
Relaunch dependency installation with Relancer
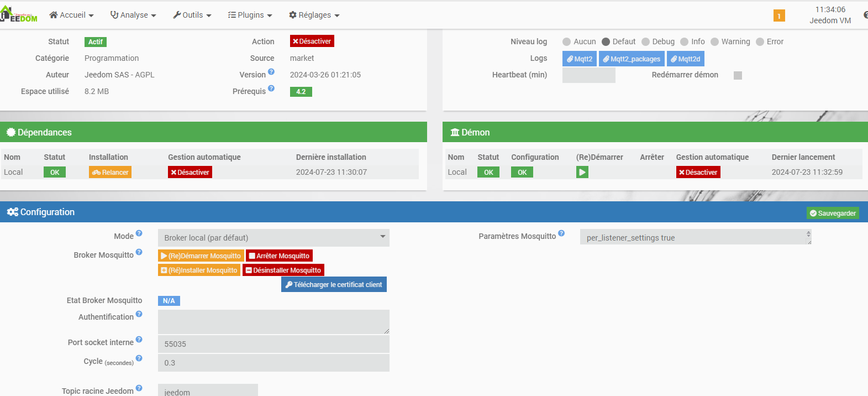click(111, 173)
